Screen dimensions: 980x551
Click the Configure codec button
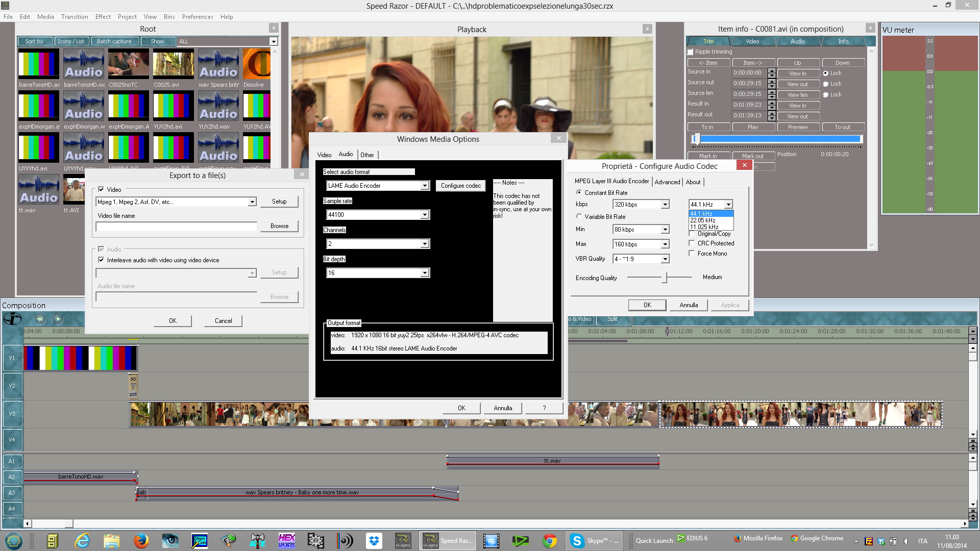(x=460, y=186)
